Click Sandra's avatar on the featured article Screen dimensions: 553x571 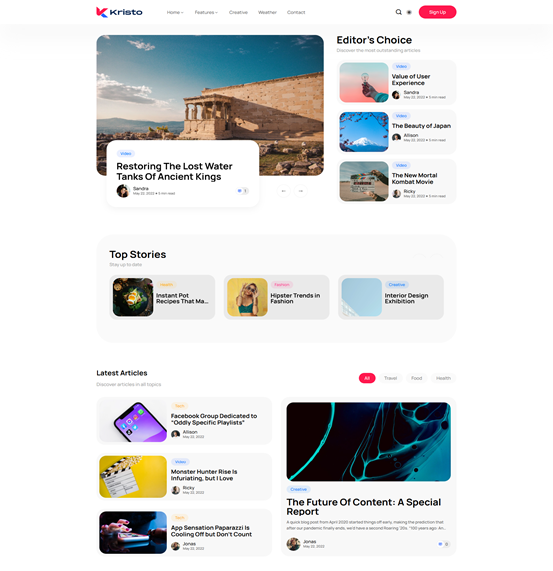[123, 191]
